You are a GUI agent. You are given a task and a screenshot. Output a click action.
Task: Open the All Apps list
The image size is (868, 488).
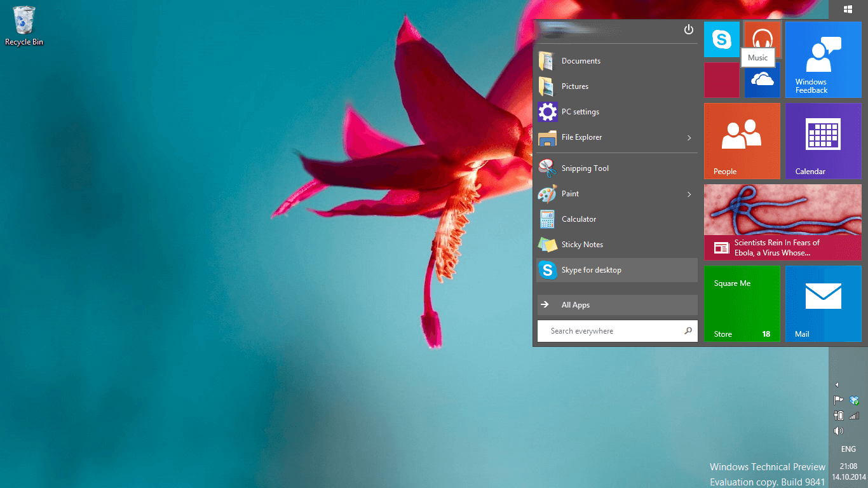575,305
